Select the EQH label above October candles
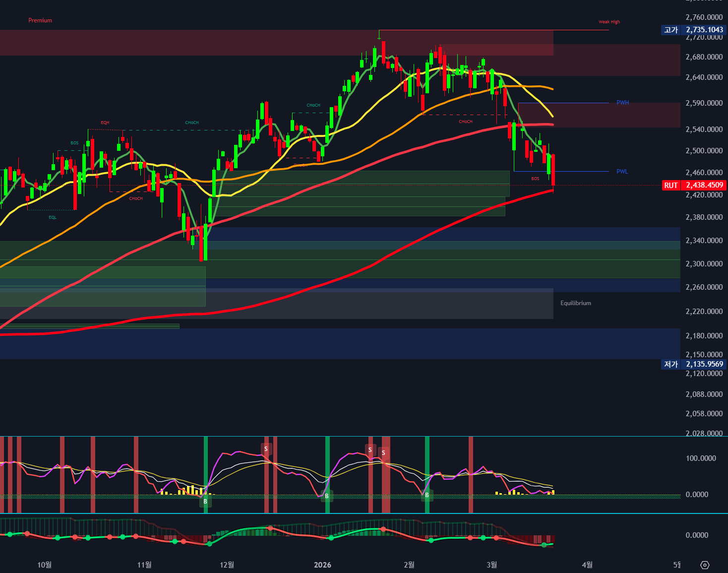Screen dimensions: 728x573 [105, 123]
